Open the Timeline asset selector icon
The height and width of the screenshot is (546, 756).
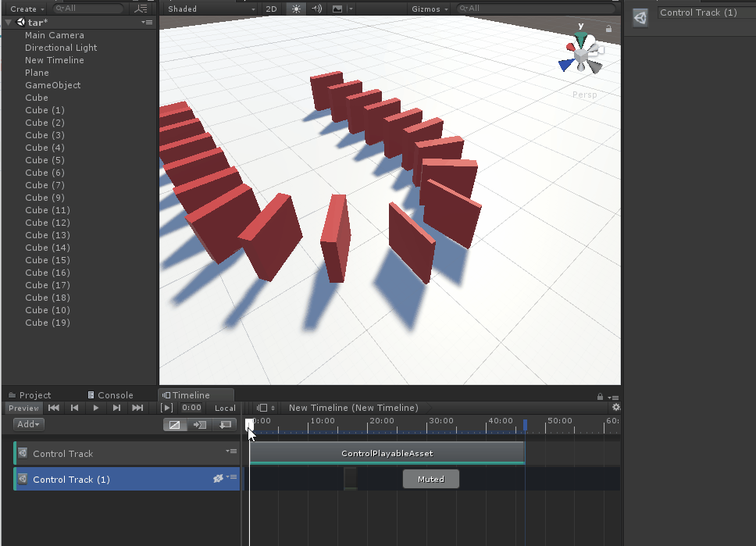point(266,408)
